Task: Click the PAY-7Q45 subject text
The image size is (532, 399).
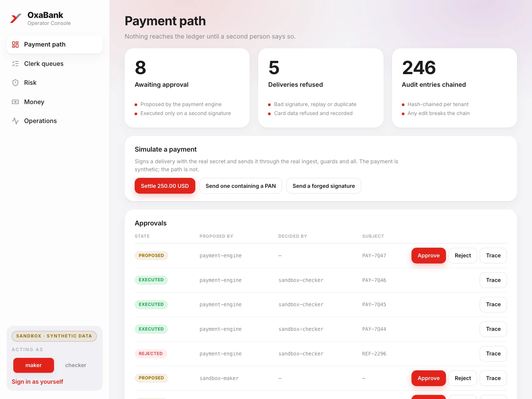Action: click(374, 305)
